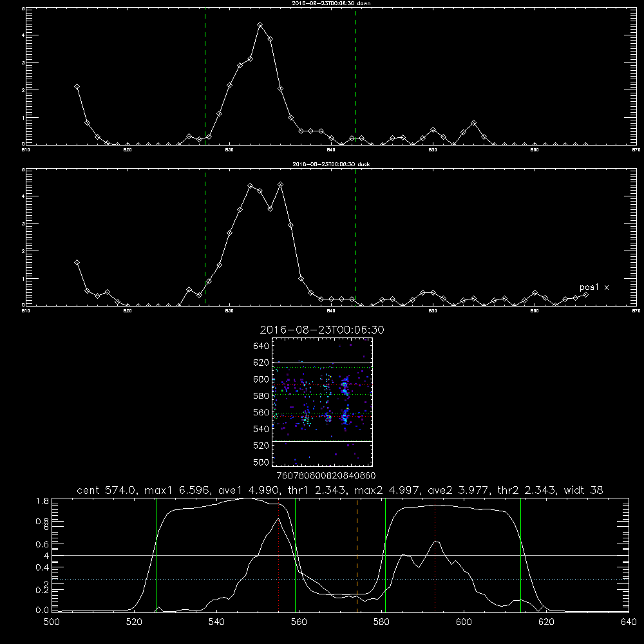Click 'widt 38' in the bottom plot title
Viewport: 644px width, 644px height.
coord(583,490)
